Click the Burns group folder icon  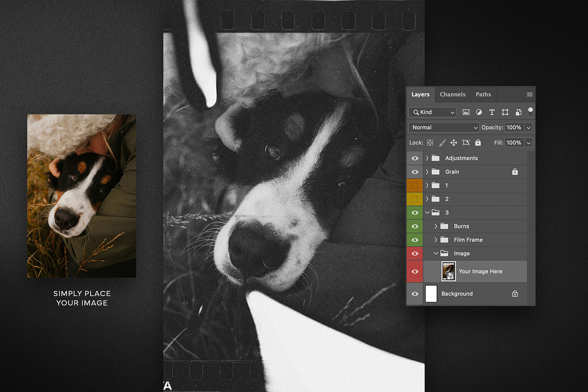coord(444,226)
